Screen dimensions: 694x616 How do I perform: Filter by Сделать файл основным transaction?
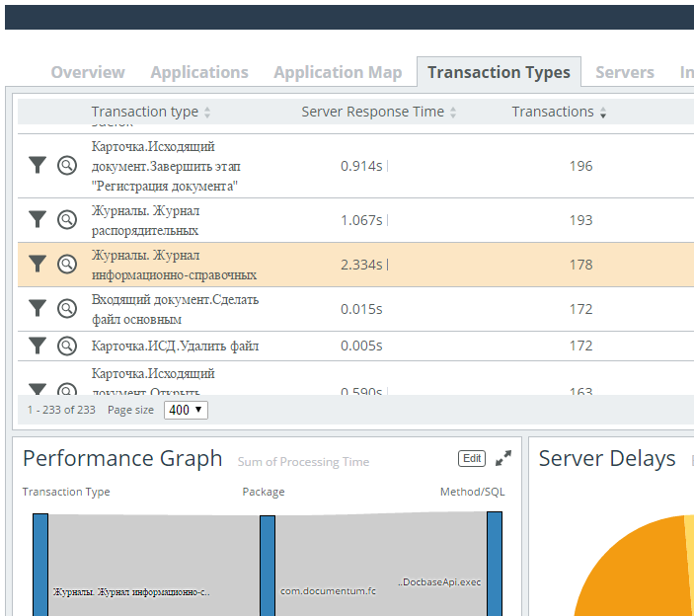pyautogui.click(x=38, y=308)
